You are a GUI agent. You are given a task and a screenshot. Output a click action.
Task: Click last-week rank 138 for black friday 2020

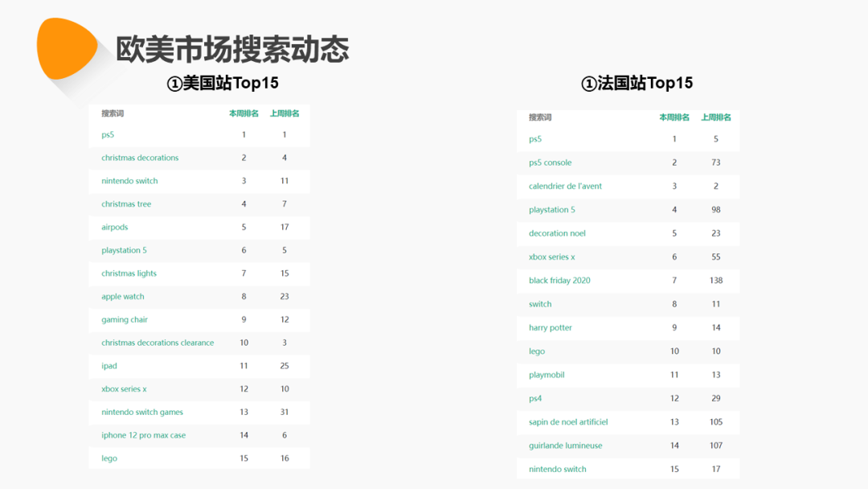pyautogui.click(x=716, y=280)
